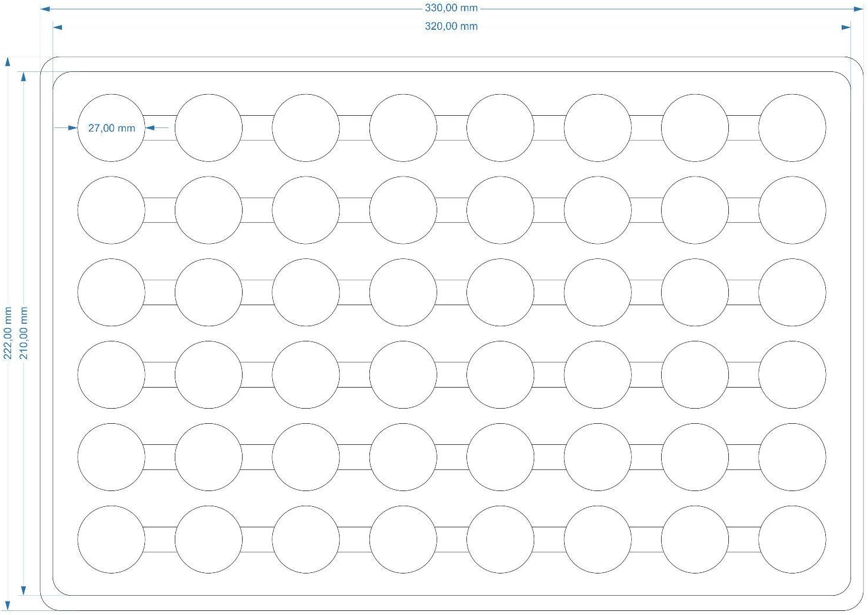Click the fourth circle in third row
Screen dimensions: 868x615
click(403, 292)
